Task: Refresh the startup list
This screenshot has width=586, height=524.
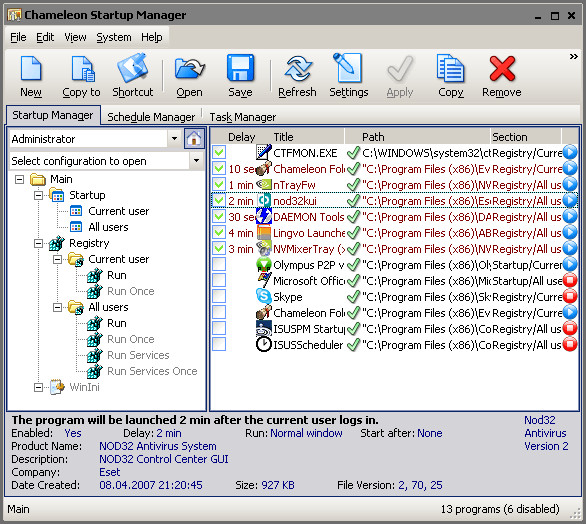Action: 297,76
